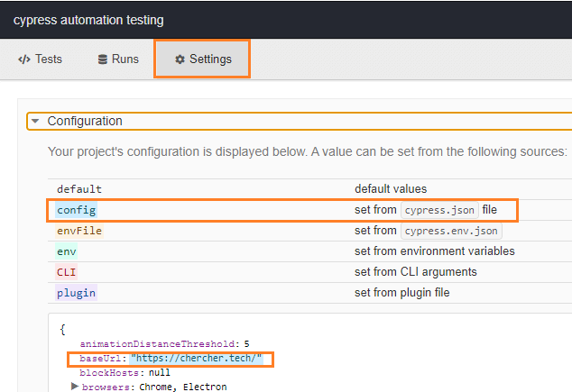Click the baseUrl key
Viewport: 572px width, 392px height.
point(101,359)
